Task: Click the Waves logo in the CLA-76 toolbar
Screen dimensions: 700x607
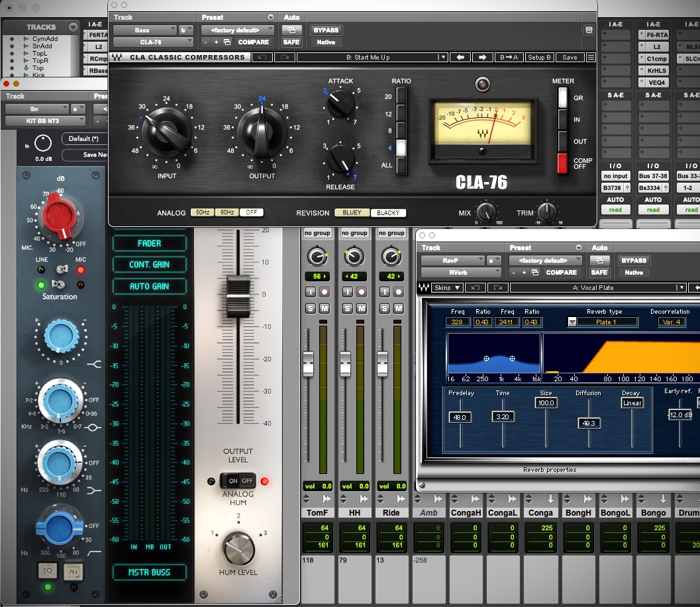Action: pos(117,57)
